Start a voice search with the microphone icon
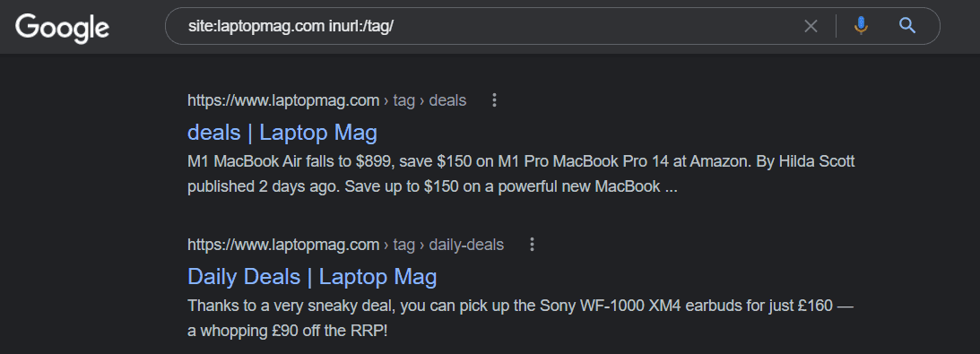The height and width of the screenshot is (354, 980). (861, 26)
